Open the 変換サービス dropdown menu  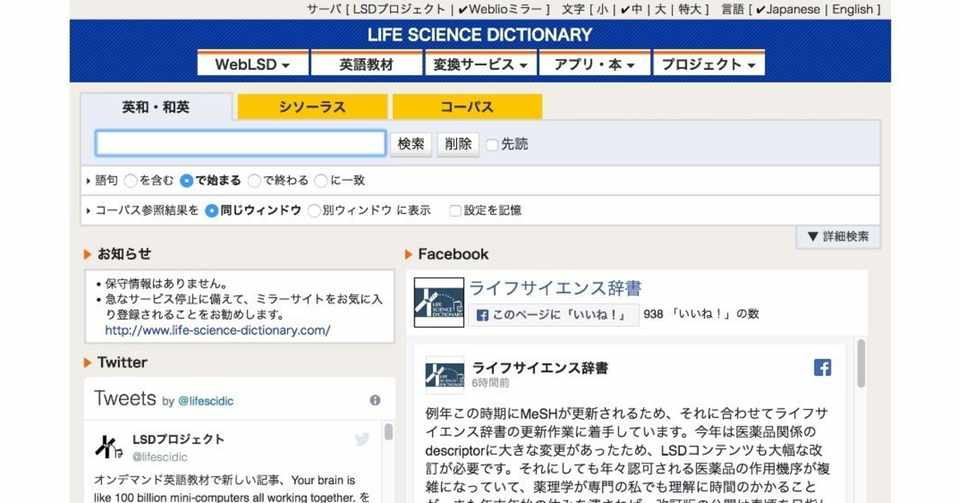click(x=481, y=64)
